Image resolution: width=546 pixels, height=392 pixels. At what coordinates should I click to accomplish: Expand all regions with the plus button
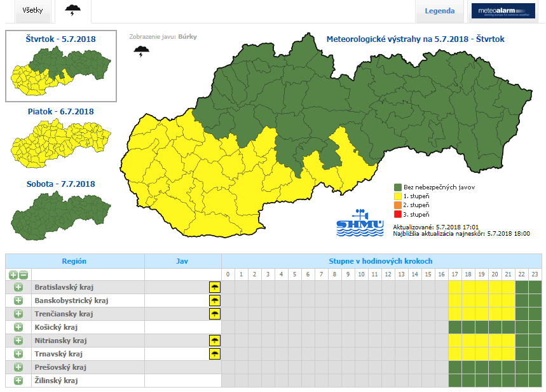[x=13, y=274]
